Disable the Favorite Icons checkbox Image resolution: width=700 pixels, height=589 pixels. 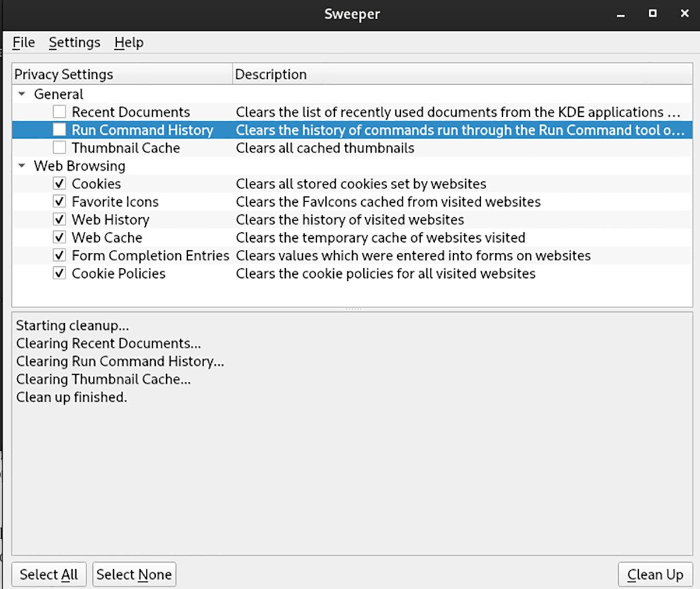tap(59, 201)
